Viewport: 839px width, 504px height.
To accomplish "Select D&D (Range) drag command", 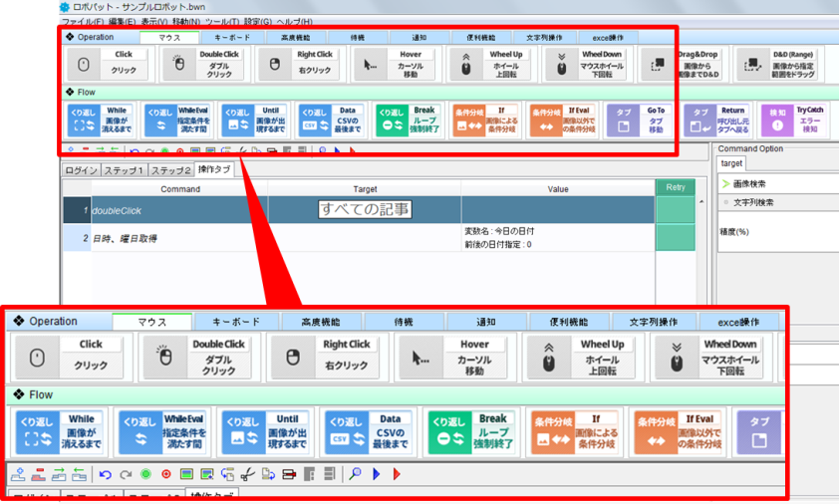I will click(778, 64).
